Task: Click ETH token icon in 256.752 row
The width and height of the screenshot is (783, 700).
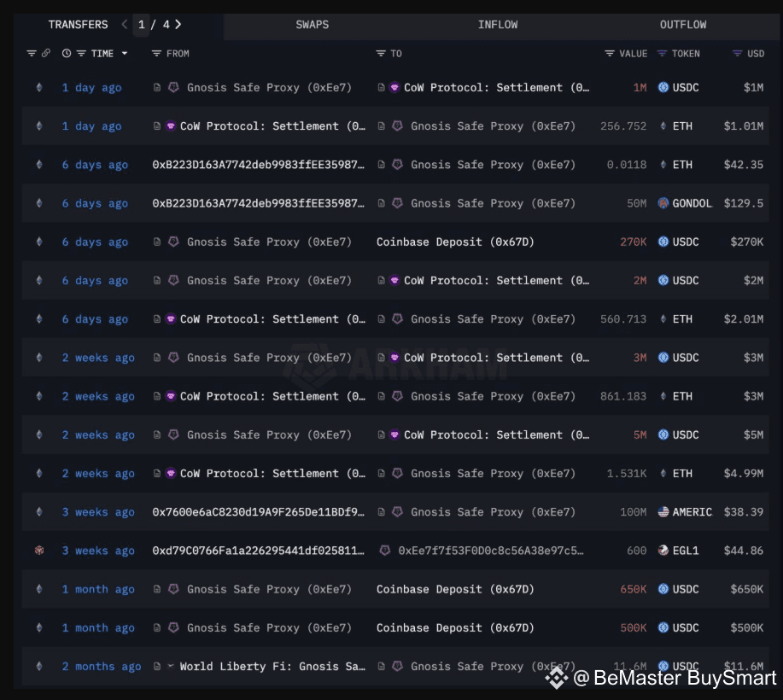Action: click(x=663, y=126)
